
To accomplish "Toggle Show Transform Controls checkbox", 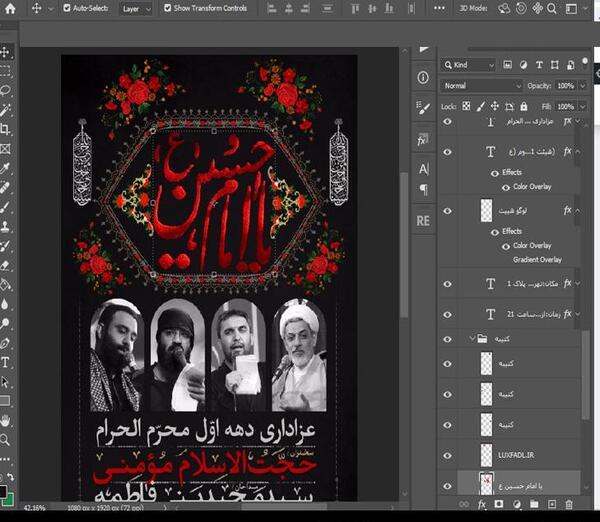I will click(x=167, y=8).
